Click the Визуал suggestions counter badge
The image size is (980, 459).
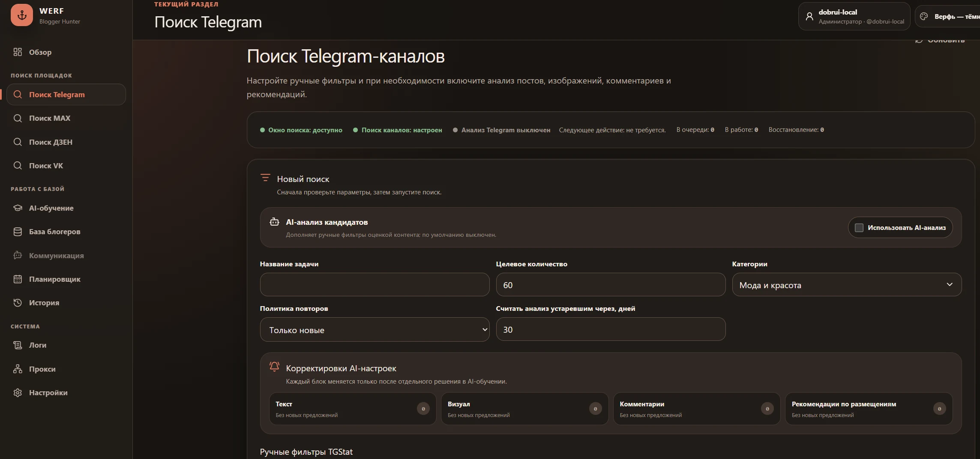tap(595, 409)
